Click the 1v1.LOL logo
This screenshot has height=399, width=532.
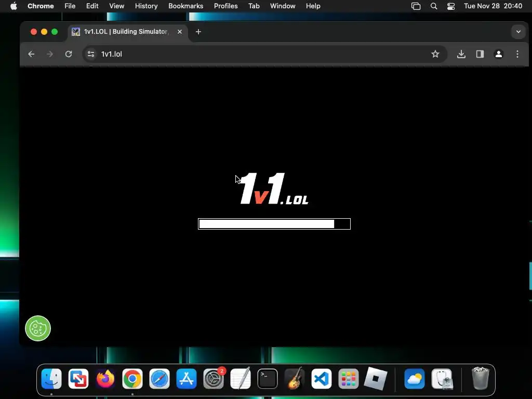coord(274,189)
